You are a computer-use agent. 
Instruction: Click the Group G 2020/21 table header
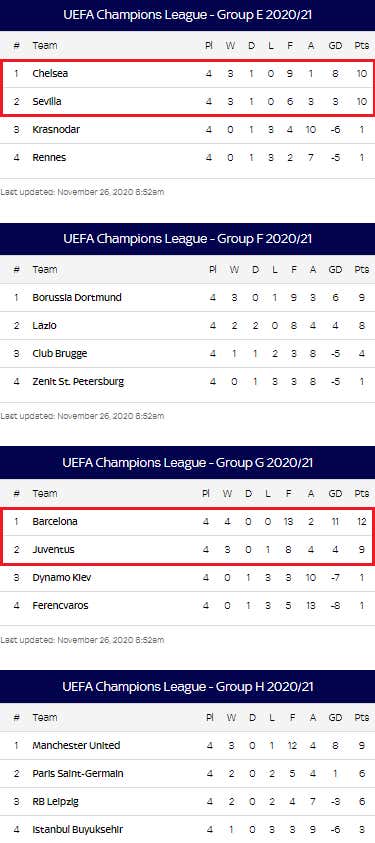click(x=188, y=462)
